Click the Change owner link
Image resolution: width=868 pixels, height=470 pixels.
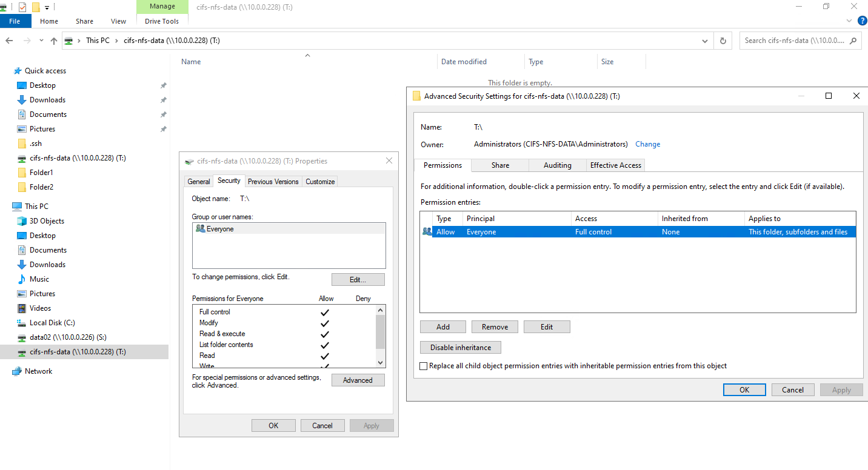[647, 144]
